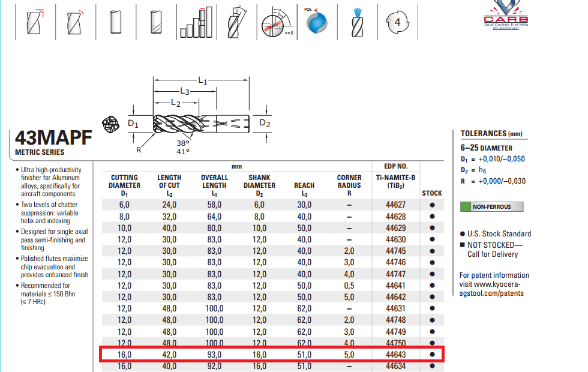
Task: Click the CUTTING DIAMETER D1 column header
Action: coord(125,185)
